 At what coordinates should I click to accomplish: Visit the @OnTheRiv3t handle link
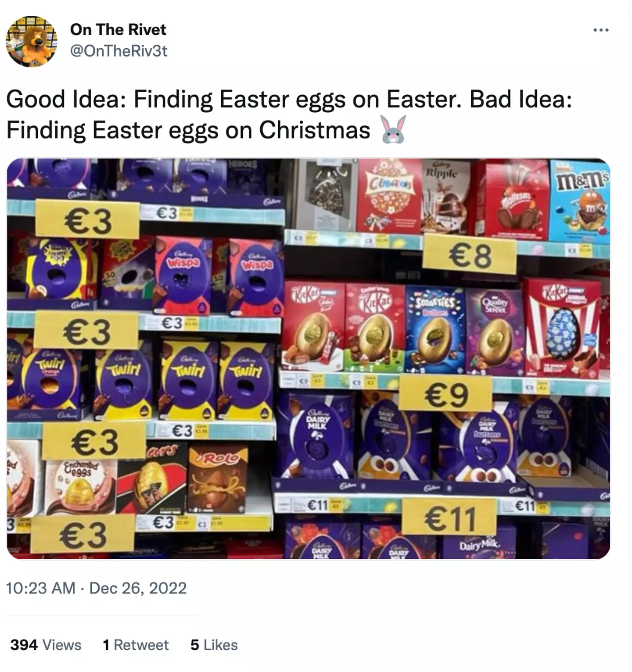pyautogui.click(x=118, y=51)
